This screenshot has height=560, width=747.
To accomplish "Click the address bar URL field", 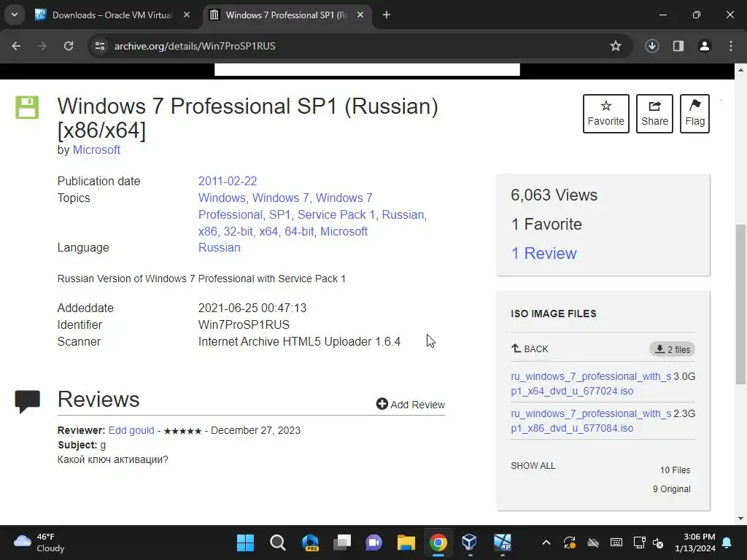I will 195,46.
